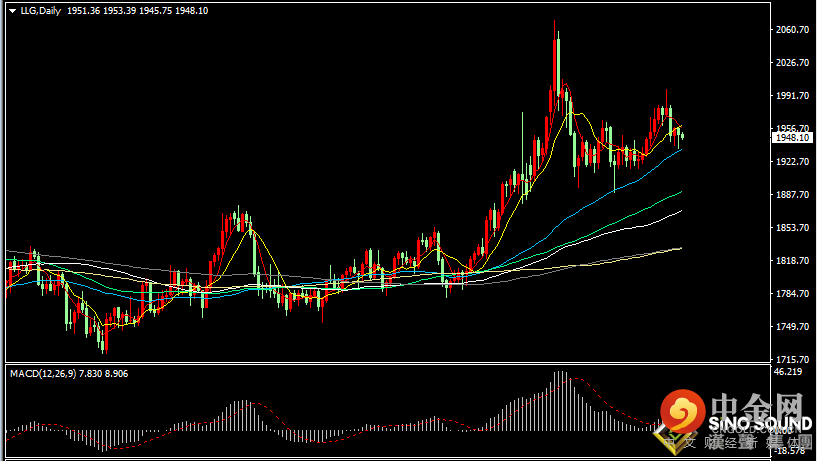This screenshot has height=461, width=817.
Task: Click the 1887.70 price axis label
Action: (x=794, y=194)
